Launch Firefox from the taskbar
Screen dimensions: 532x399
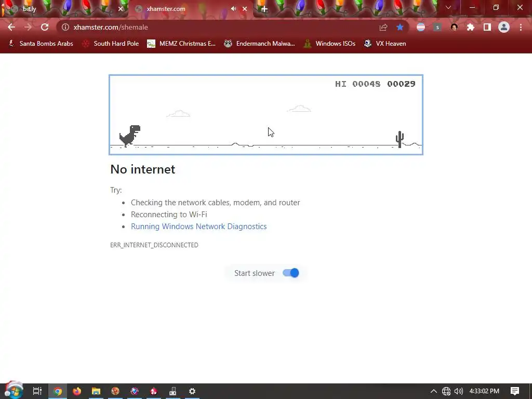point(77,391)
